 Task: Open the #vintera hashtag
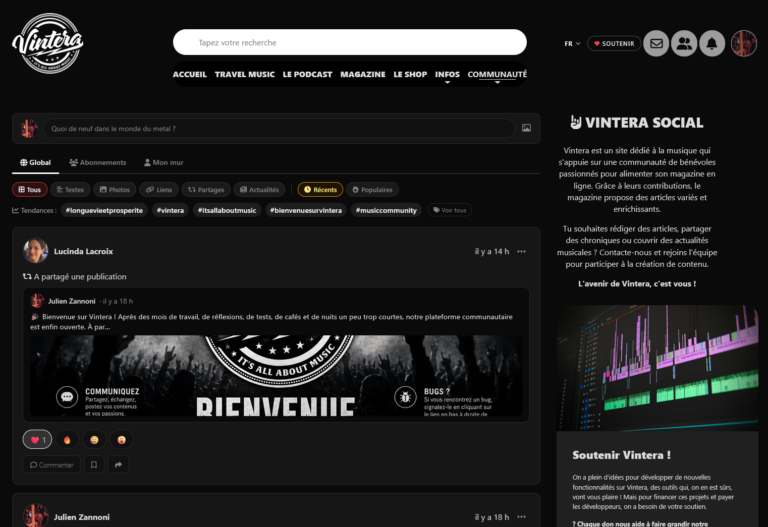170,210
